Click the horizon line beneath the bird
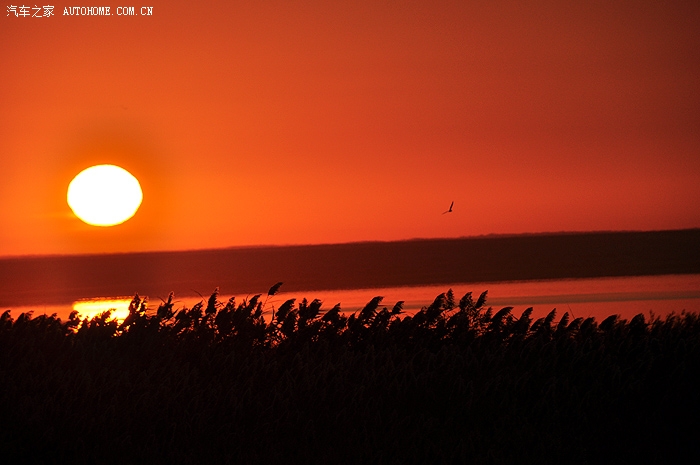The height and width of the screenshot is (465, 700). 448,239
